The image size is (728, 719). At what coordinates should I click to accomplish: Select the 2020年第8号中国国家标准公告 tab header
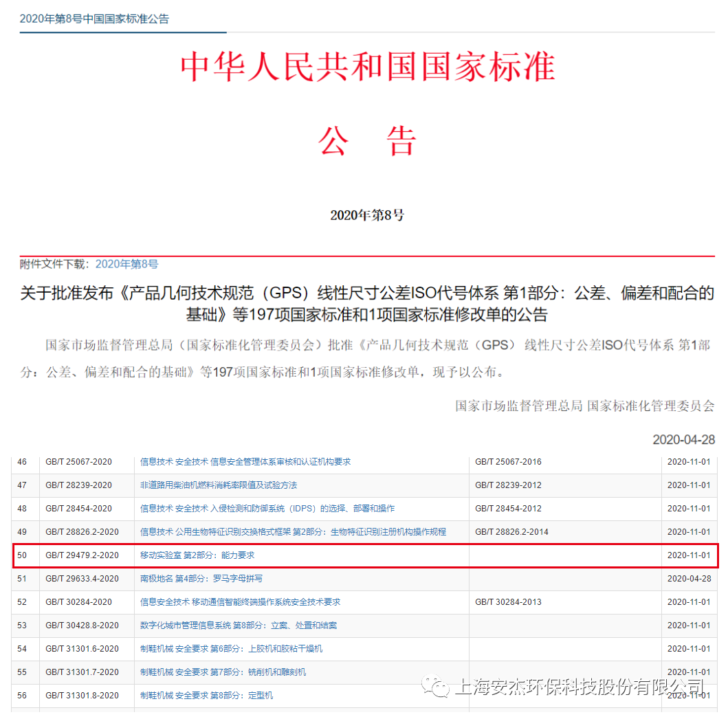(x=94, y=19)
